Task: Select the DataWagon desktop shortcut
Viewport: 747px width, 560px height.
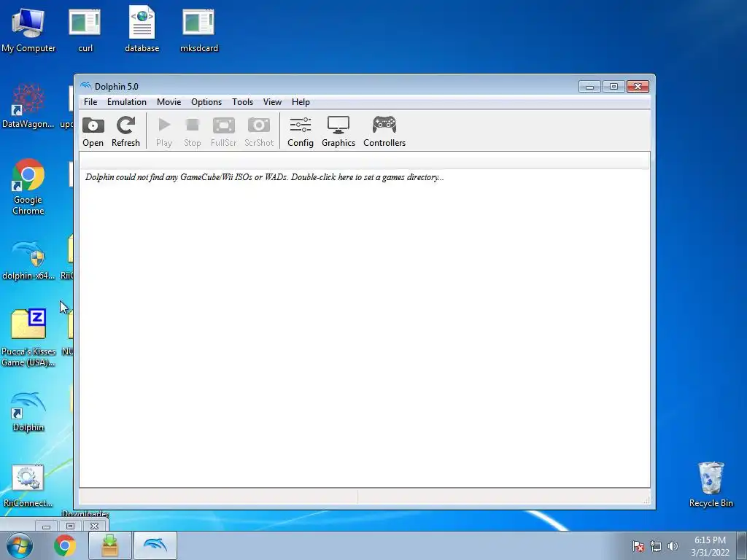Action: (28, 106)
